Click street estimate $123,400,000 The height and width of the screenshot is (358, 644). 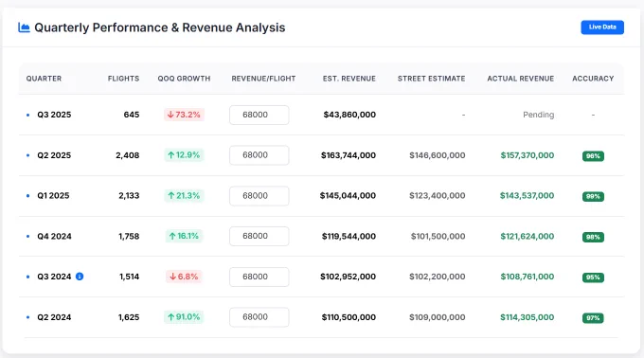coord(438,195)
